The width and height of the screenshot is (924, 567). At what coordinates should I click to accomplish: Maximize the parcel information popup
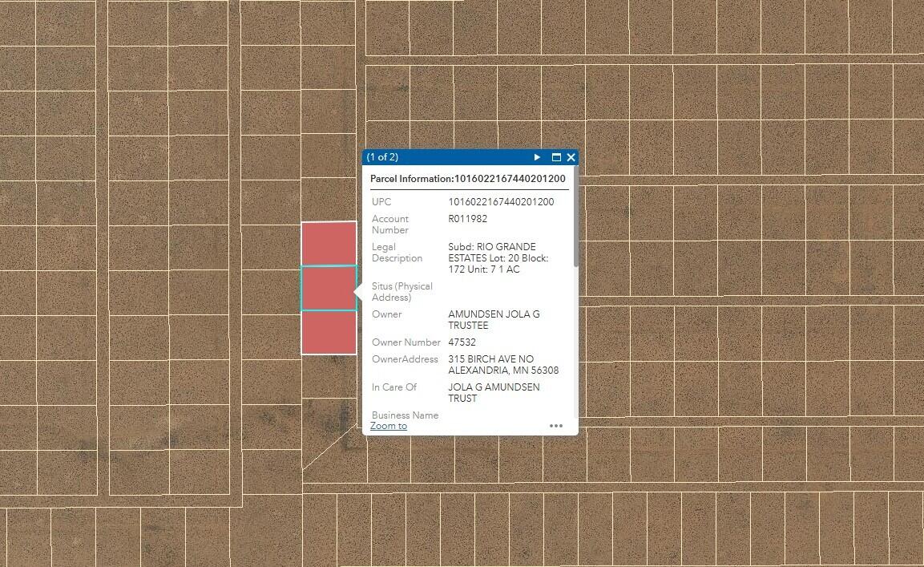point(555,157)
